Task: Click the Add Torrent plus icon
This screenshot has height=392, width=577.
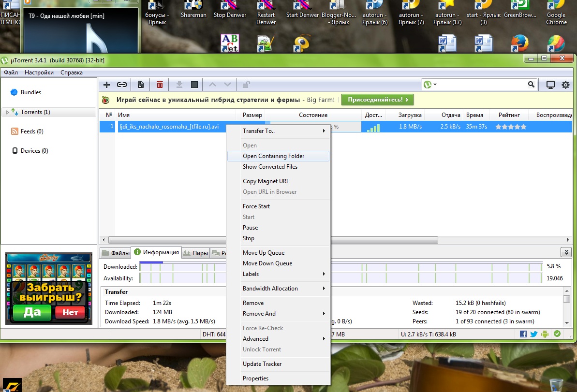Action: pos(107,85)
